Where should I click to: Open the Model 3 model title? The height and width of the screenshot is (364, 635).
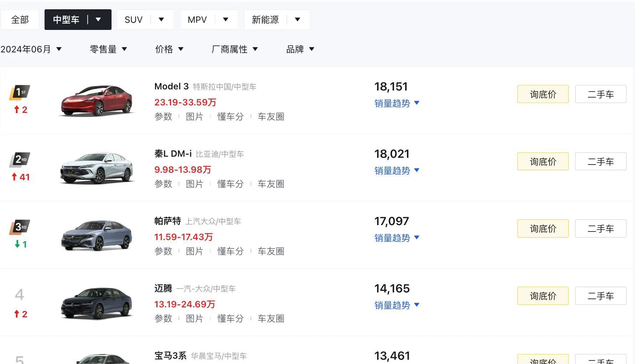[171, 87]
